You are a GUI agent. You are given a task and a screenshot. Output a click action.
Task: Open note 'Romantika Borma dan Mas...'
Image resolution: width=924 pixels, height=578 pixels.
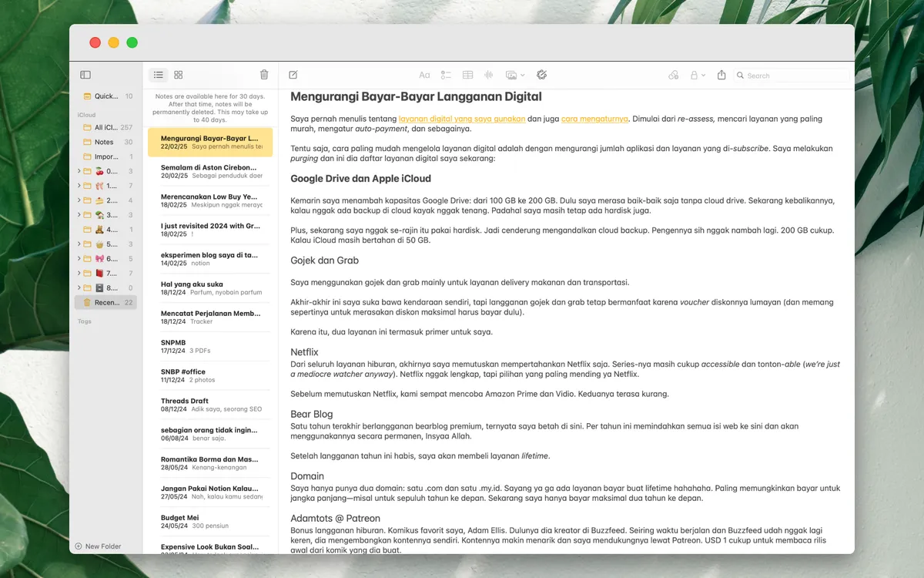click(210, 464)
